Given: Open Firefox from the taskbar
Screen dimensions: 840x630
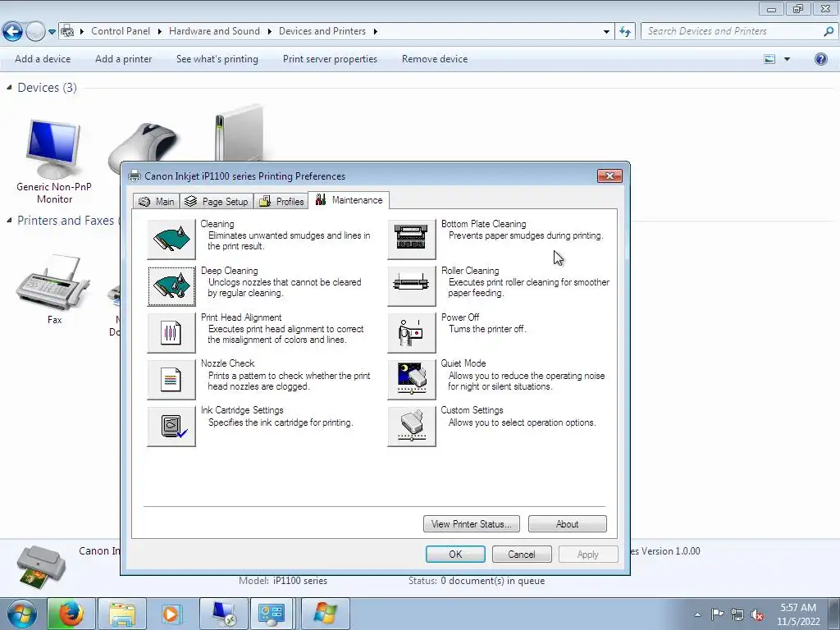Looking at the screenshot, I should pos(71,614).
